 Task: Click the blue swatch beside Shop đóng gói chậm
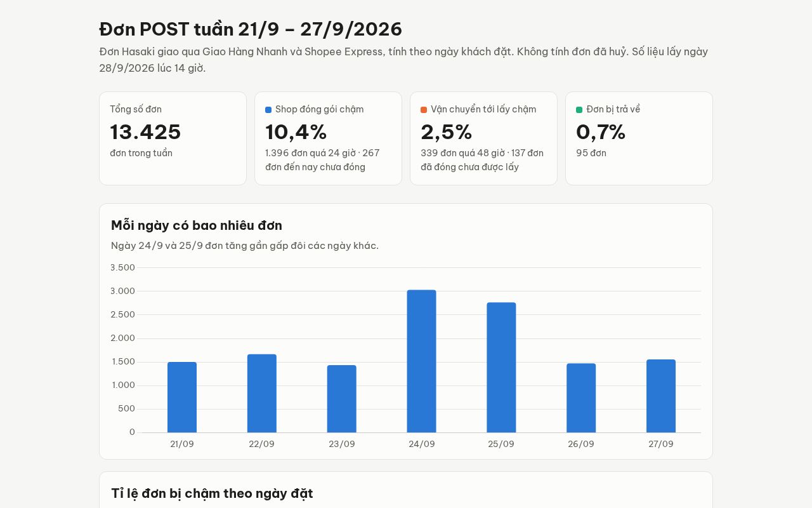point(268,110)
